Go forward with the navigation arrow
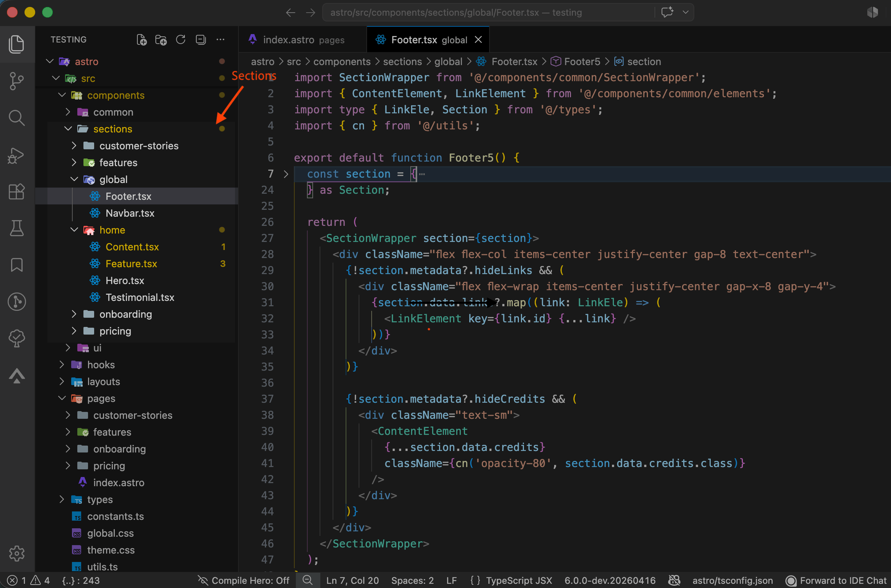Screen dimensions: 891x588 click(311, 13)
